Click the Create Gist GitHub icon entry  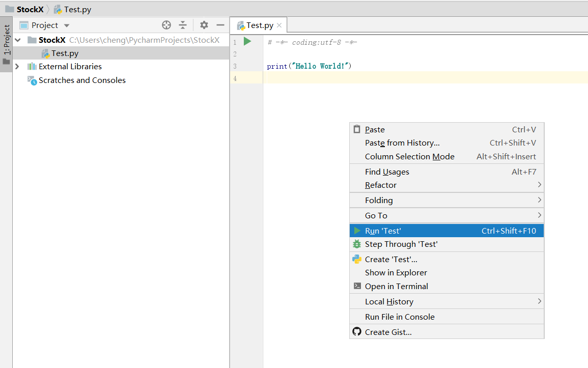(388, 332)
